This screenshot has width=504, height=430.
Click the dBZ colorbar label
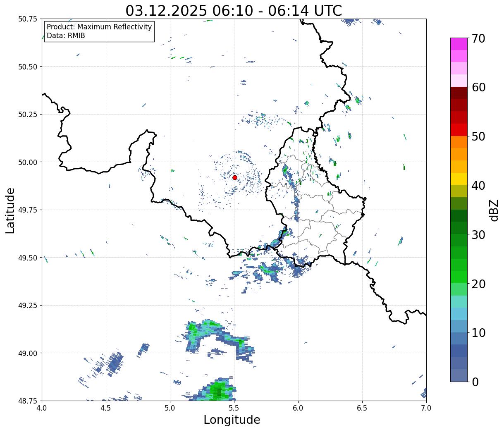coord(494,210)
